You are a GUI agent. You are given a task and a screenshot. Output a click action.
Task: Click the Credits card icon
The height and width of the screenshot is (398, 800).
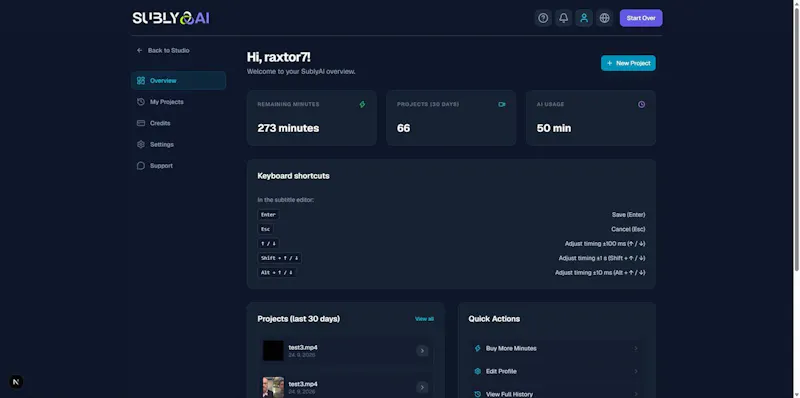click(141, 123)
